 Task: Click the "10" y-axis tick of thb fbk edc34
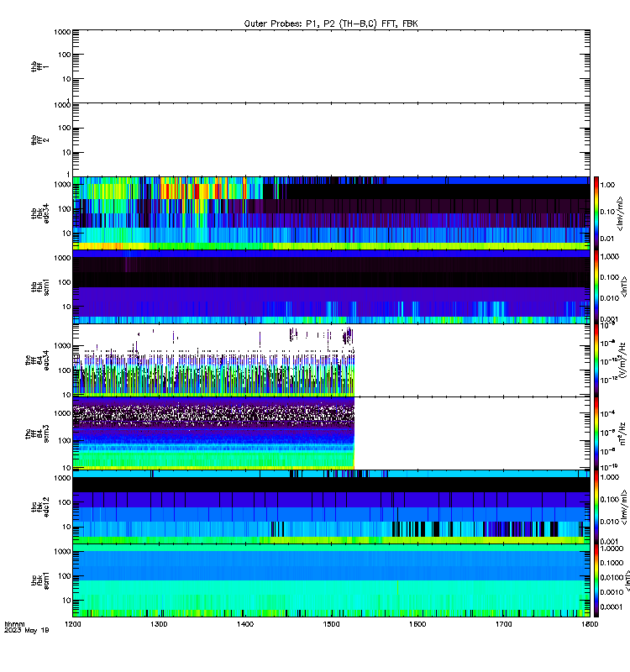[x=66, y=234]
